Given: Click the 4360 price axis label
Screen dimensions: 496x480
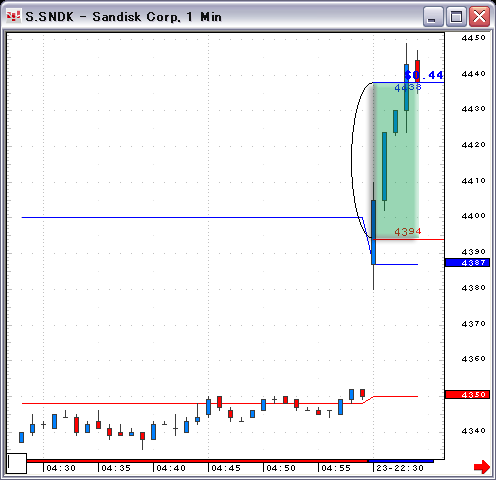Looking at the screenshot, I should pyautogui.click(x=473, y=359).
